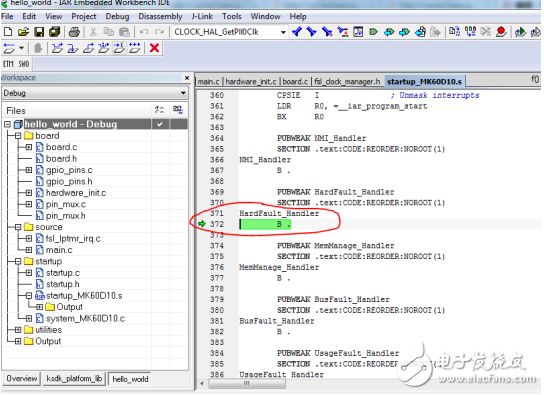Viewport: 544px width, 395px height.
Task: Toggle checkmark column for hello_world - Debug
Action: [x=160, y=124]
